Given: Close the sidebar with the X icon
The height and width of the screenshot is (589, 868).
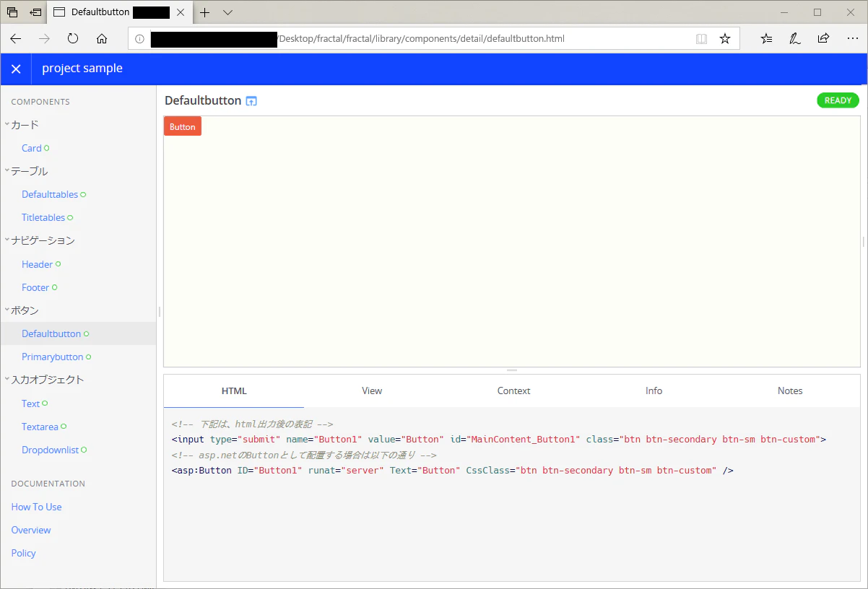Looking at the screenshot, I should click(16, 69).
